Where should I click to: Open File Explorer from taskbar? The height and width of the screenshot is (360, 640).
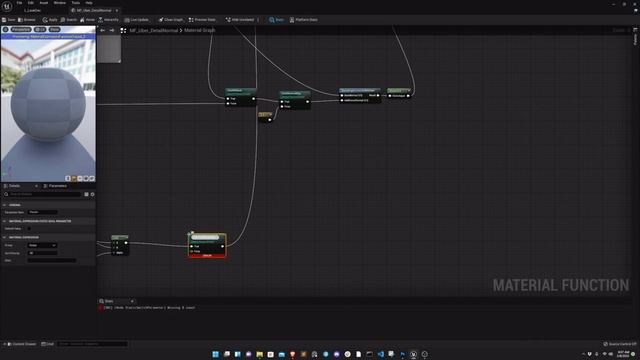[260, 354]
